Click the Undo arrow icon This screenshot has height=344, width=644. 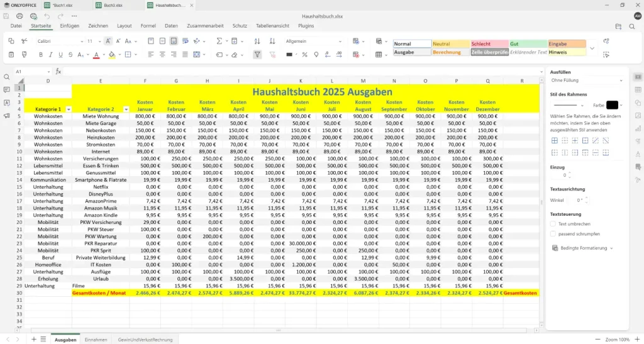tap(47, 16)
